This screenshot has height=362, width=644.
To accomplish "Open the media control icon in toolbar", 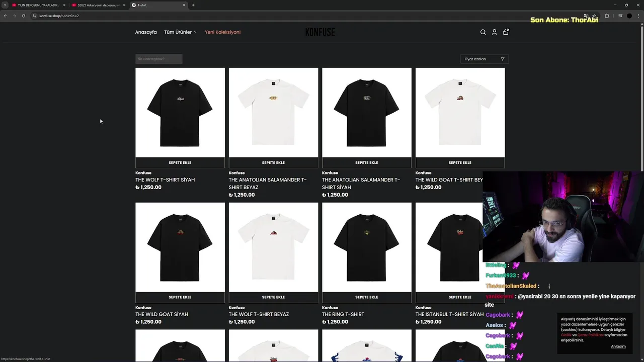I will tap(620, 16).
